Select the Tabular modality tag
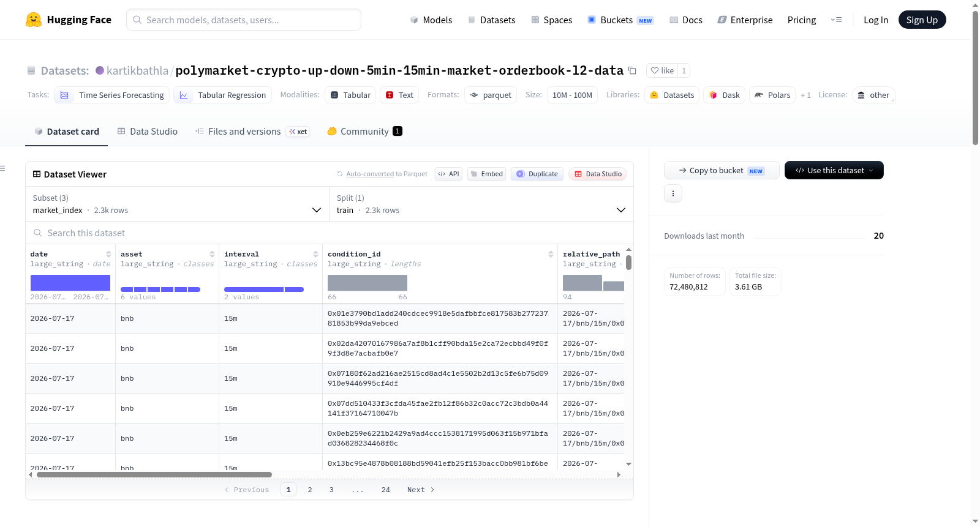Screen dimensions: 980x527 [x=350, y=95]
